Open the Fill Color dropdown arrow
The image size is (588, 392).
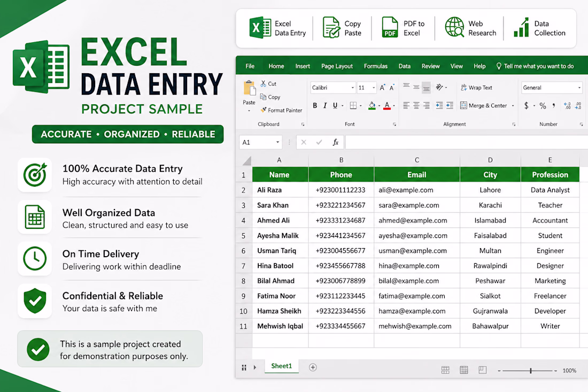coord(379,106)
